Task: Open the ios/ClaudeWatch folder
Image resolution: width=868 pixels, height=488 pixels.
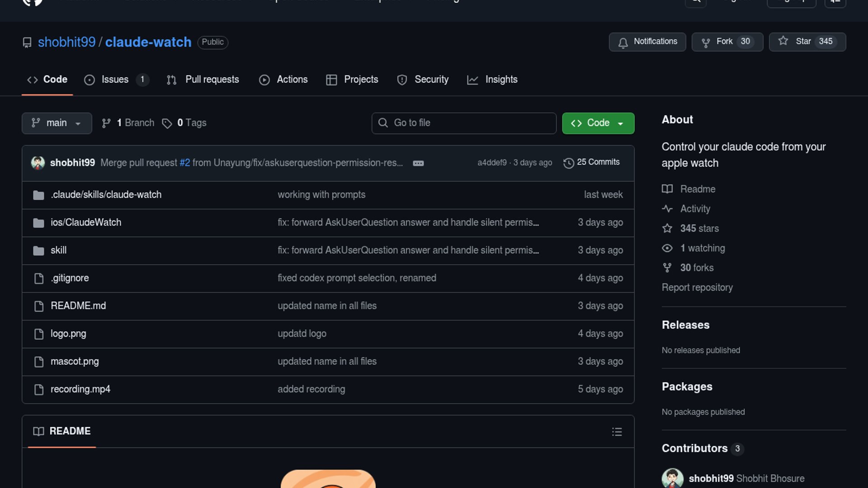Action: [86, 222]
